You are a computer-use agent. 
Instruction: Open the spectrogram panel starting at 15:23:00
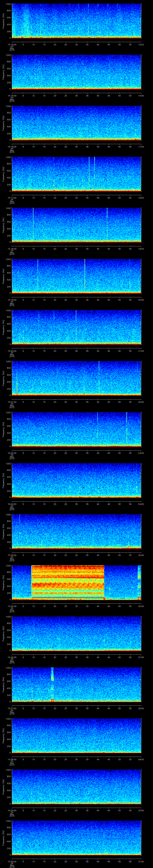[76, 480]
